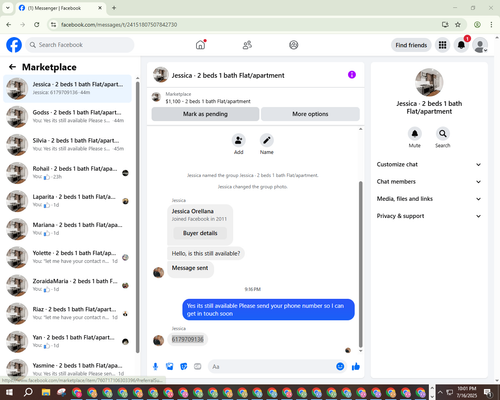Viewport: 500px width, 400px height.
Task: Click the chat messages vertical scrollbar
Action: point(360,263)
